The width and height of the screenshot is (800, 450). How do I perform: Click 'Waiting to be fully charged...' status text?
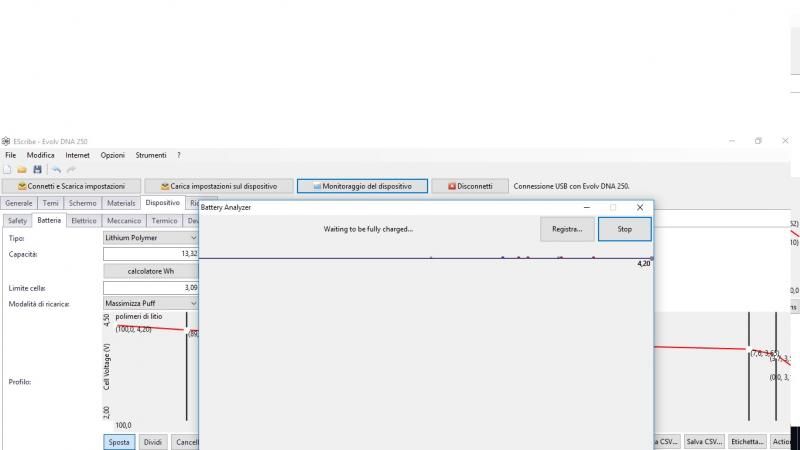tap(368, 229)
